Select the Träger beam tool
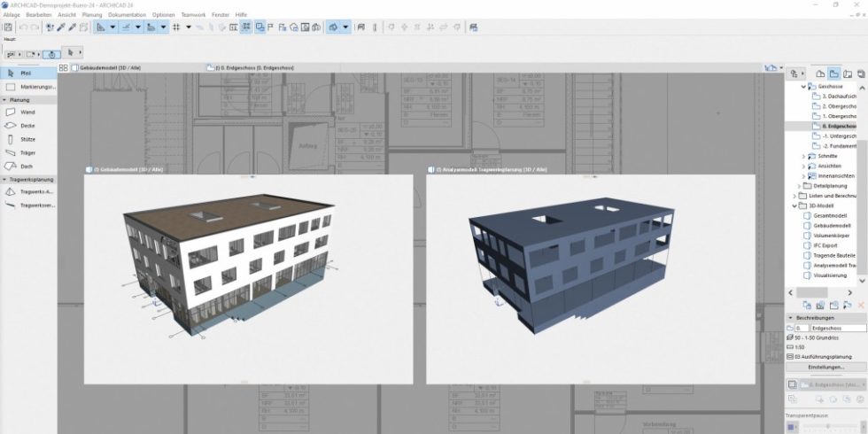 27,152
